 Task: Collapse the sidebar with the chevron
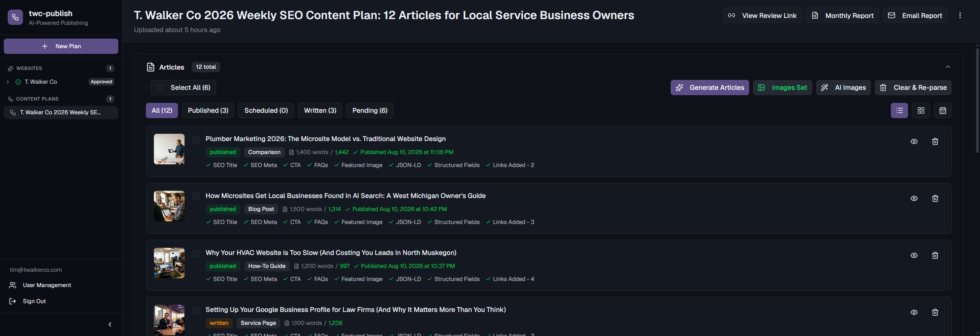pos(110,325)
